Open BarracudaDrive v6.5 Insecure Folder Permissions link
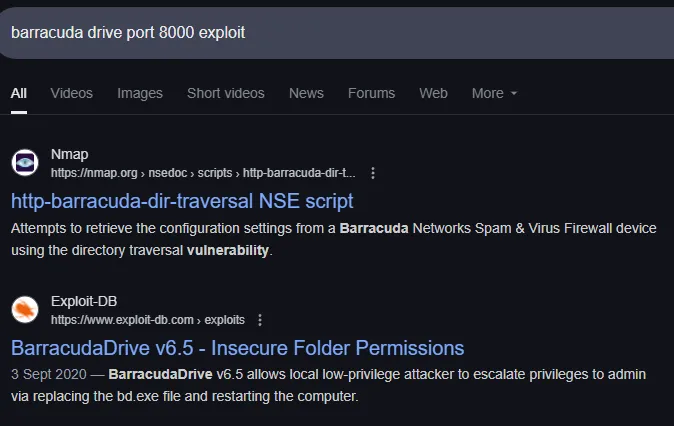Image resolution: width=674 pixels, height=426 pixels. pos(238,348)
